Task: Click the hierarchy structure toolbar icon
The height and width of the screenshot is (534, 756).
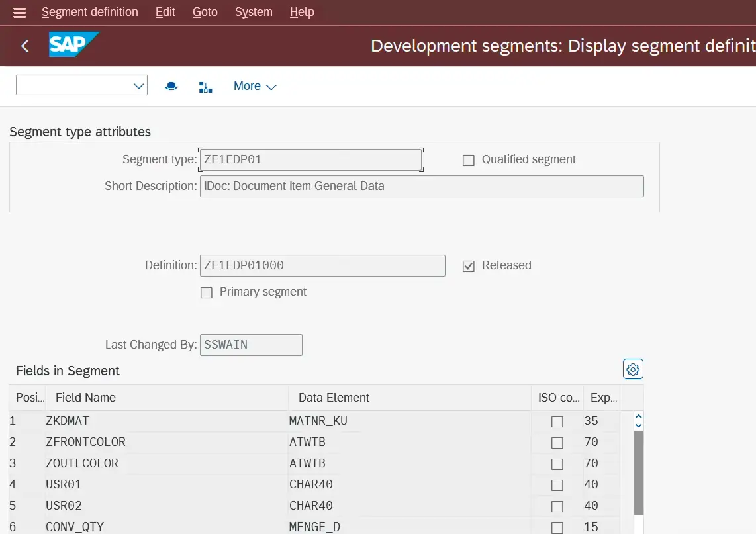Action: click(206, 87)
